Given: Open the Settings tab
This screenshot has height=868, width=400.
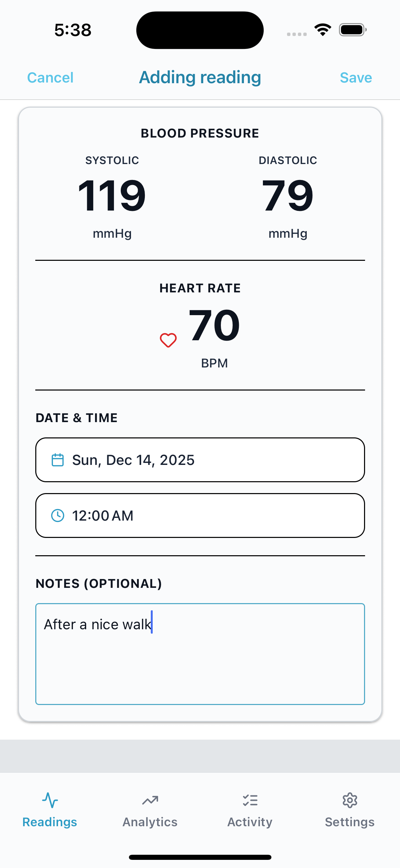Looking at the screenshot, I should (x=350, y=810).
